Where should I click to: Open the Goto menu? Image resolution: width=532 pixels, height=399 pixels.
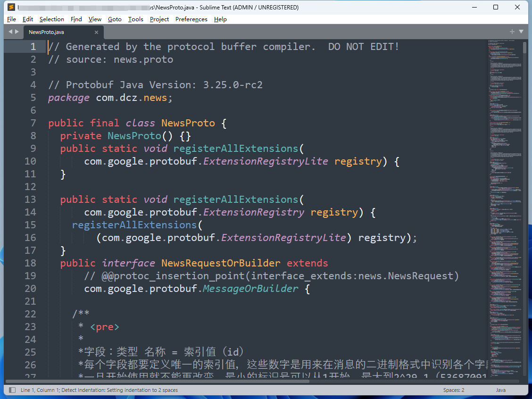(115, 19)
